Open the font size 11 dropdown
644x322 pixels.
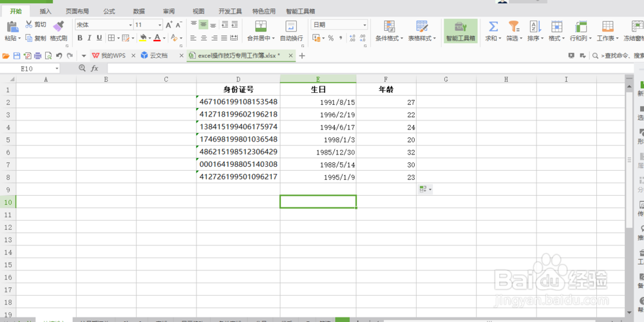(160, 25)
